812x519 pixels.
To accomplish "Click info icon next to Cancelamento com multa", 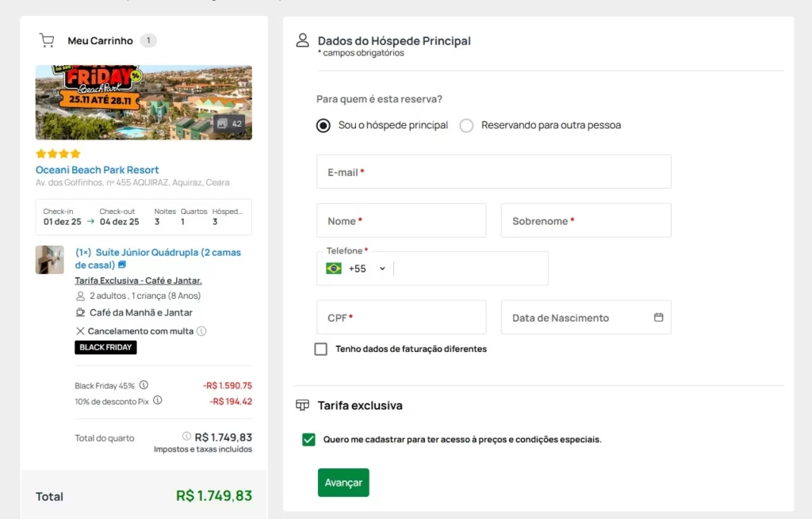I will coord(201,331).
